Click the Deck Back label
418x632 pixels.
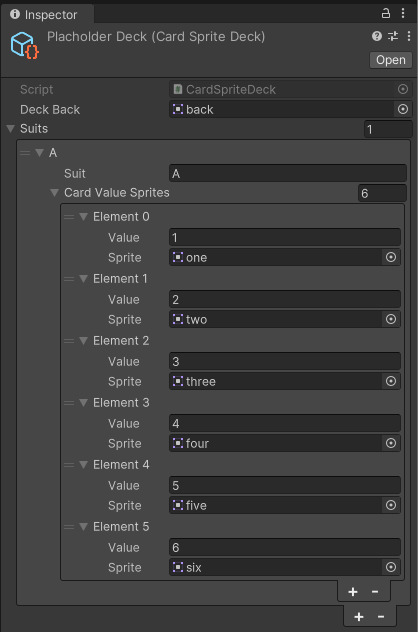coord(50,110)
